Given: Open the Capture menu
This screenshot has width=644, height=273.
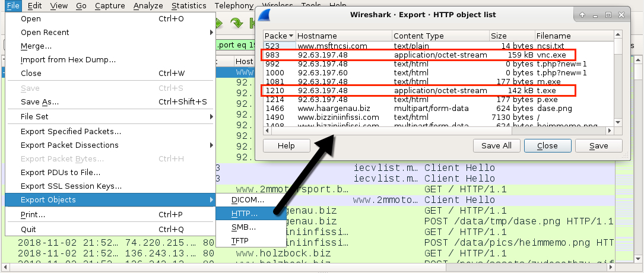Looking at the screenshot, I should pos(110,6).
